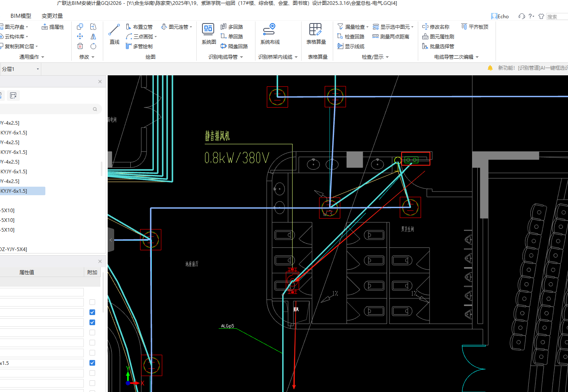Click the rotate icon in 修改 group
Screen dimensions: 568x392
(x=93, y=46)
